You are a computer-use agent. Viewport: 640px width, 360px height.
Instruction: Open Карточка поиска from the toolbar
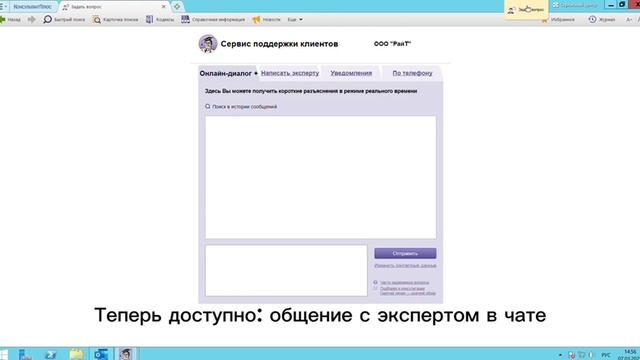pyautogui.click(x=115, y=20)
